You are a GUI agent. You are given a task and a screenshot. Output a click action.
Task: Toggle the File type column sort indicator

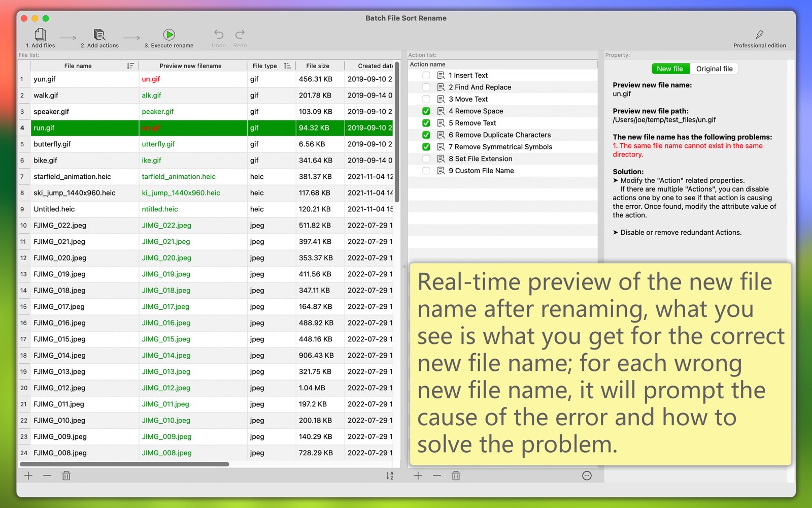pos(287,66)
